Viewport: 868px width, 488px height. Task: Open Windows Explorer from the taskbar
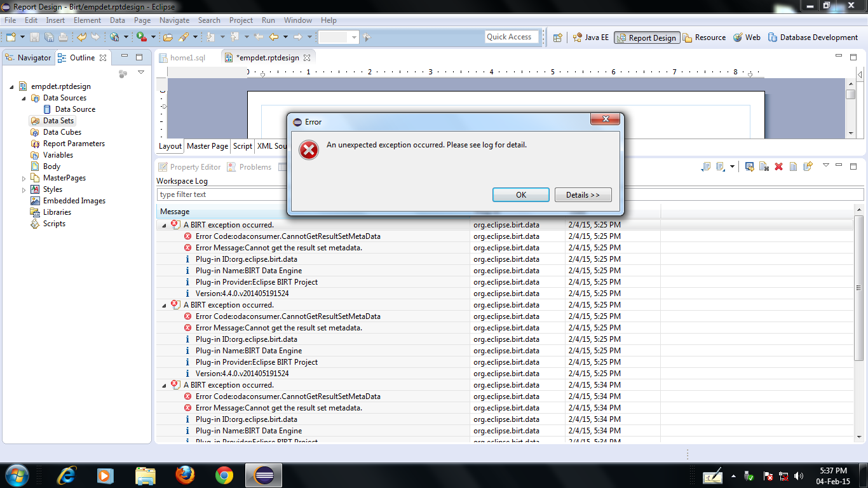coord(145,475)
